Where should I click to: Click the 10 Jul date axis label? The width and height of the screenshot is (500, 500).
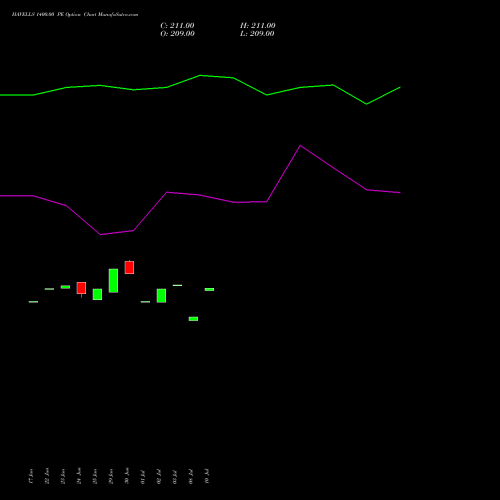click(207, 477)
